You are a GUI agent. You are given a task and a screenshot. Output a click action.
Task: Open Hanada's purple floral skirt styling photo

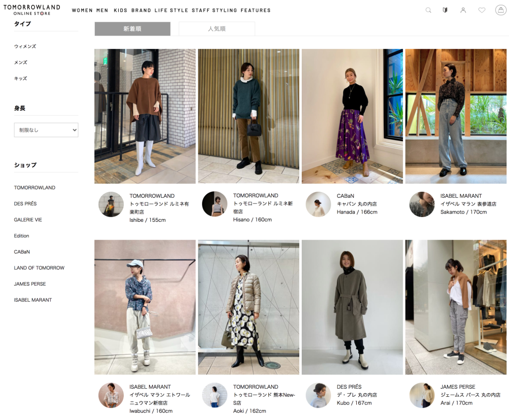[352, 116]
